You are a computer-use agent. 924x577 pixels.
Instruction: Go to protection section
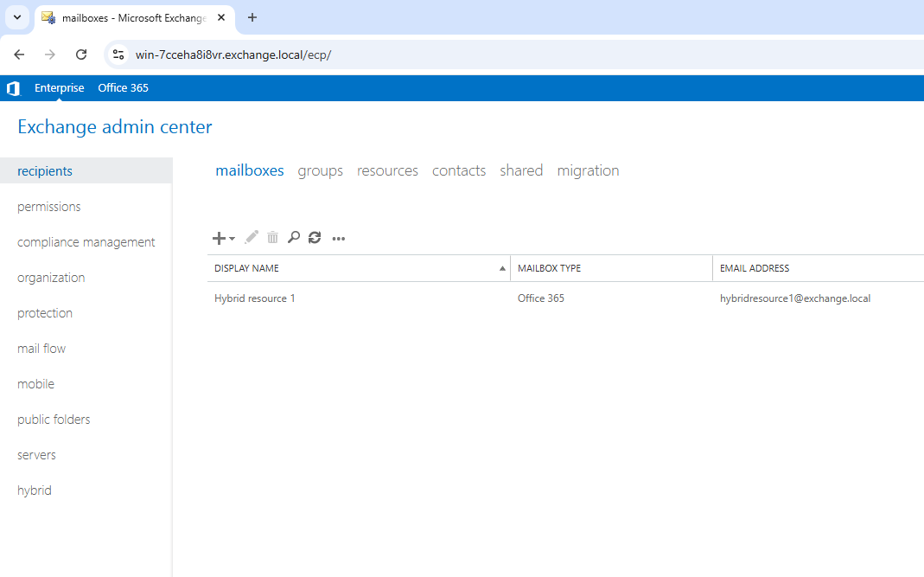[45, 312]
